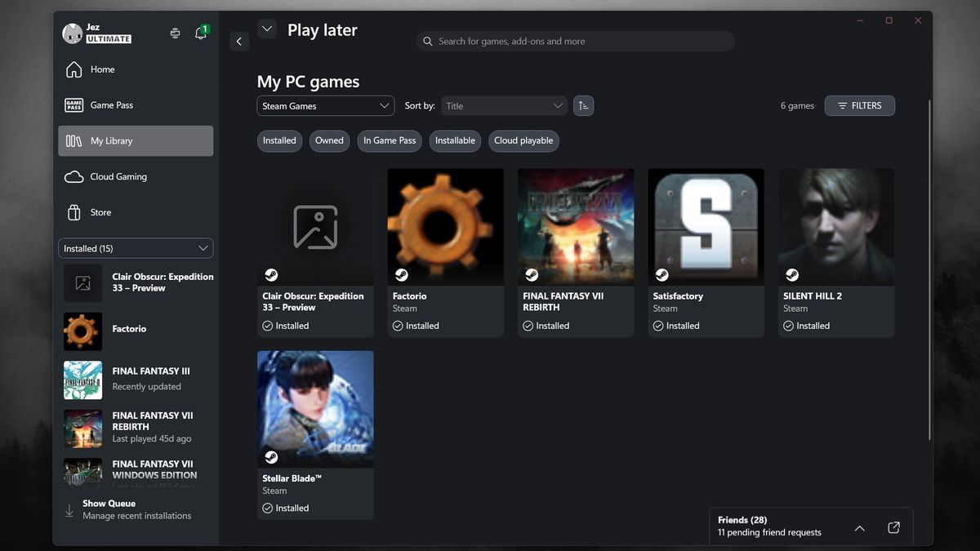Expand the Friends (28) panel chevron
The width and height of the screenshot is (980, 551).
pyautogui.click(x=859, y=528)
